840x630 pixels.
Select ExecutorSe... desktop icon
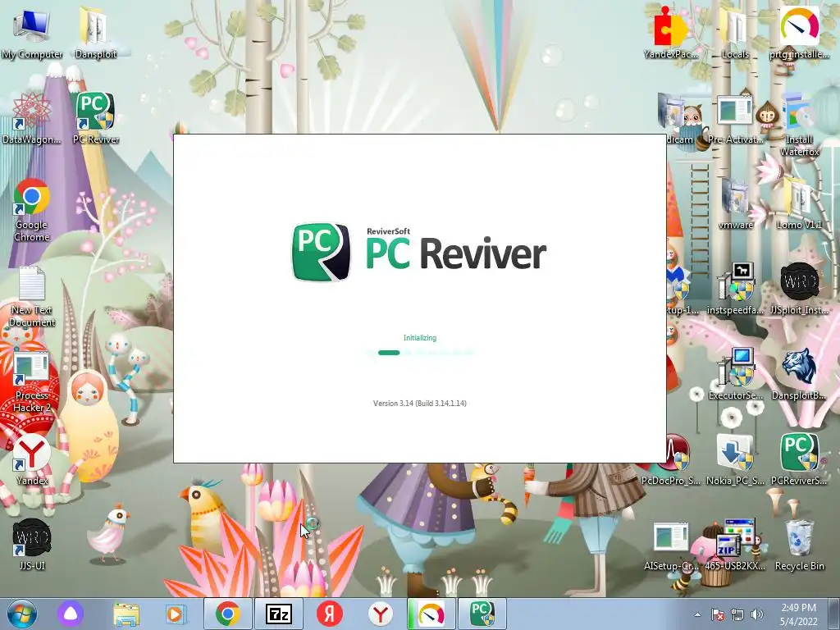click(x=735, y=374)
